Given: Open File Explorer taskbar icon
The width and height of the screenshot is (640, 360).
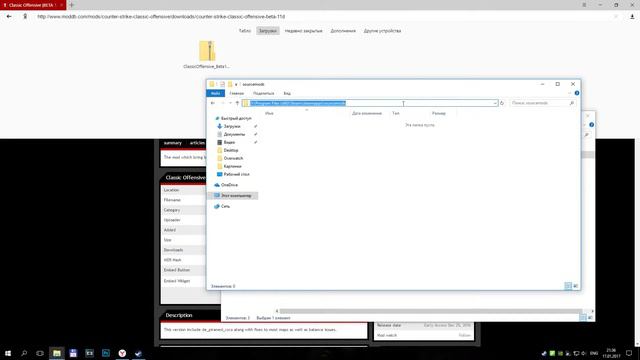Looking at the screenshot, I should click(57, 353).
